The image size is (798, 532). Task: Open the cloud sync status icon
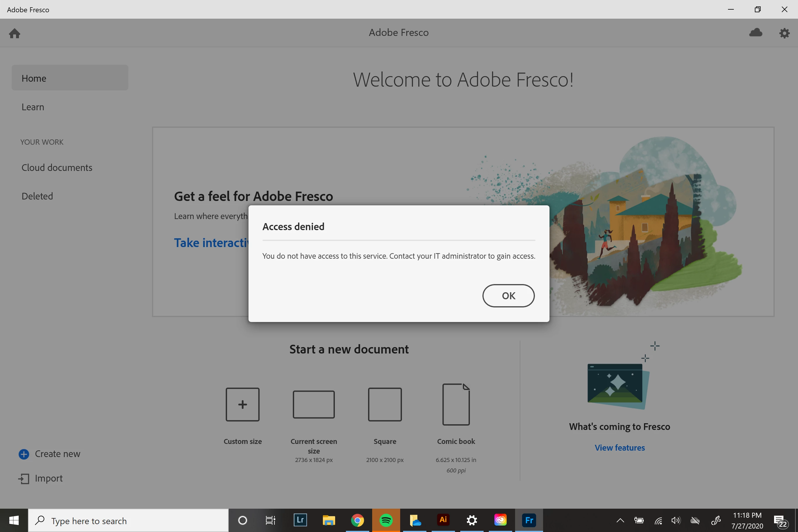coord(756,33)
